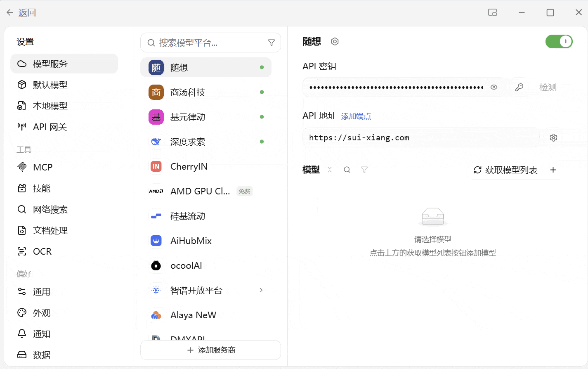Click the OCR scan icon
This screenshot has width=588, height=369.
point(22,251)
